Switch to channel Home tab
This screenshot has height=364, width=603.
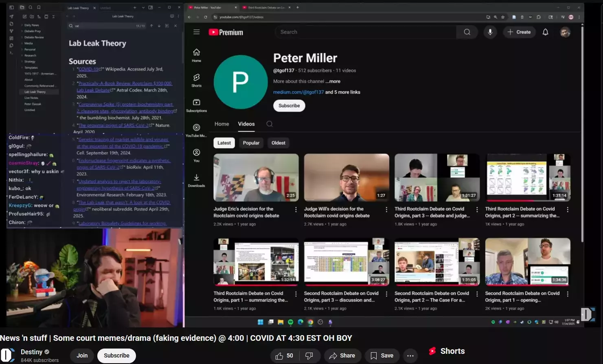[222, 124]
